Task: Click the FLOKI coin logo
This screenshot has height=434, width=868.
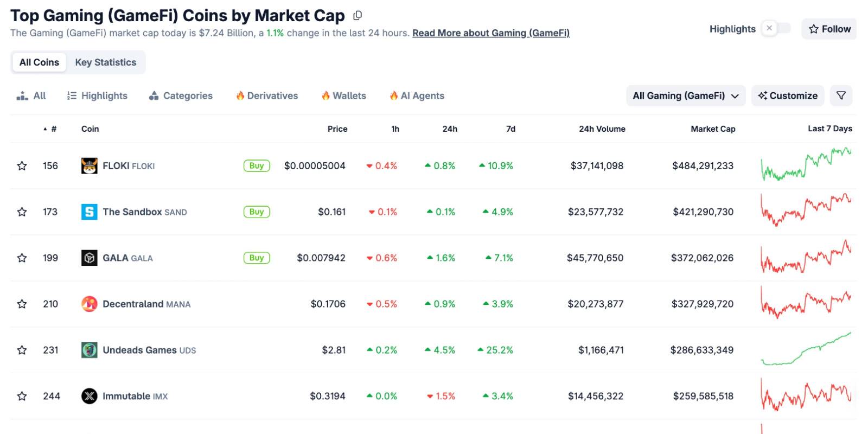Action: coord(89,166)
